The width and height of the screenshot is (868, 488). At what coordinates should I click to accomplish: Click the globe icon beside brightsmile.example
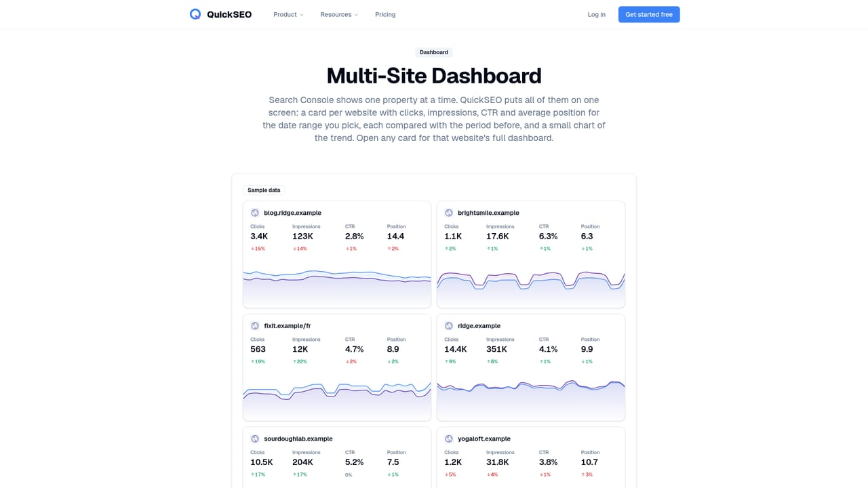[449, 213]
